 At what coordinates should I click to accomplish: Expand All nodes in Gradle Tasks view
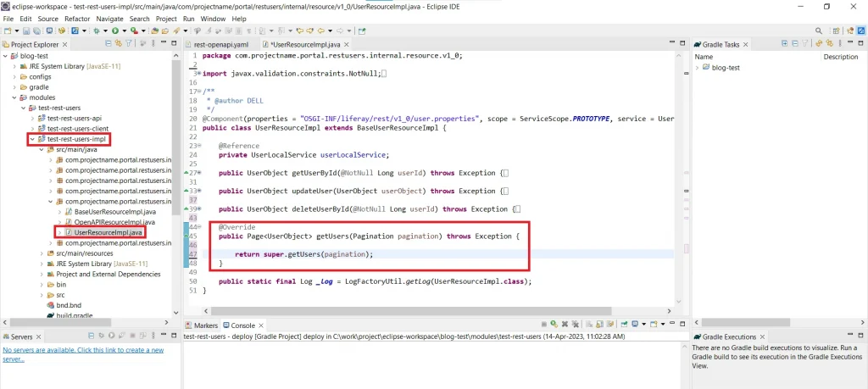[x=784, y=44]
